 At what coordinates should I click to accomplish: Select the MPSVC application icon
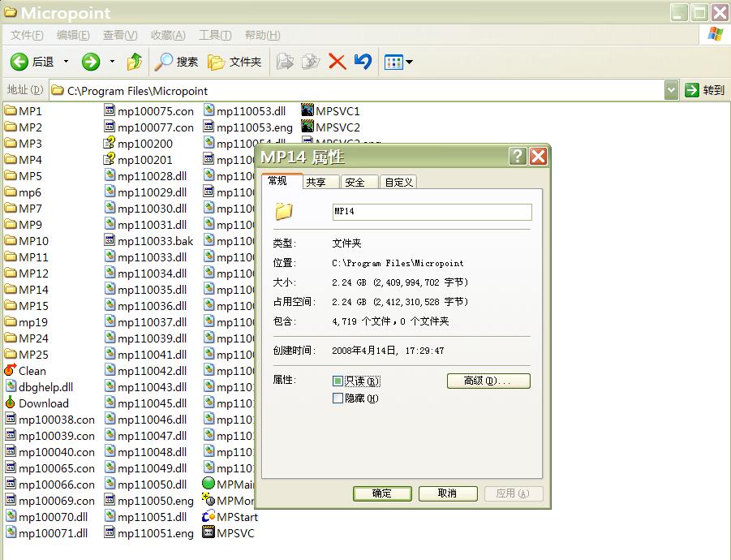pyautogui.click(x=209, y=532)
